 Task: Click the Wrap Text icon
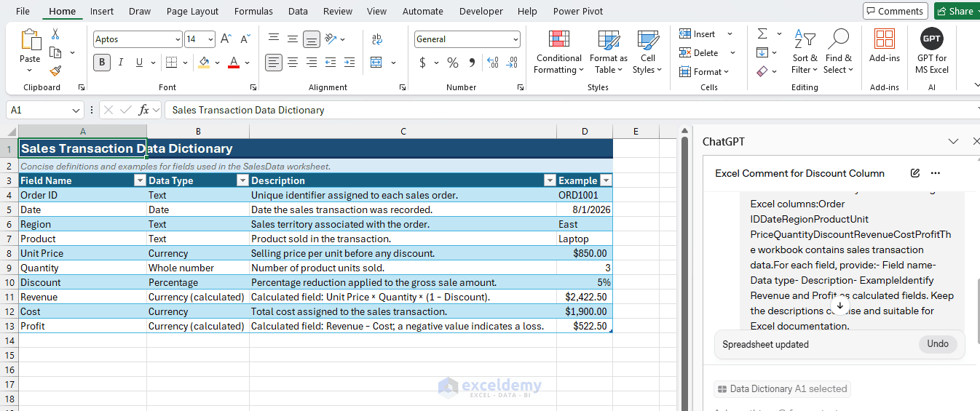coord(377,39)
